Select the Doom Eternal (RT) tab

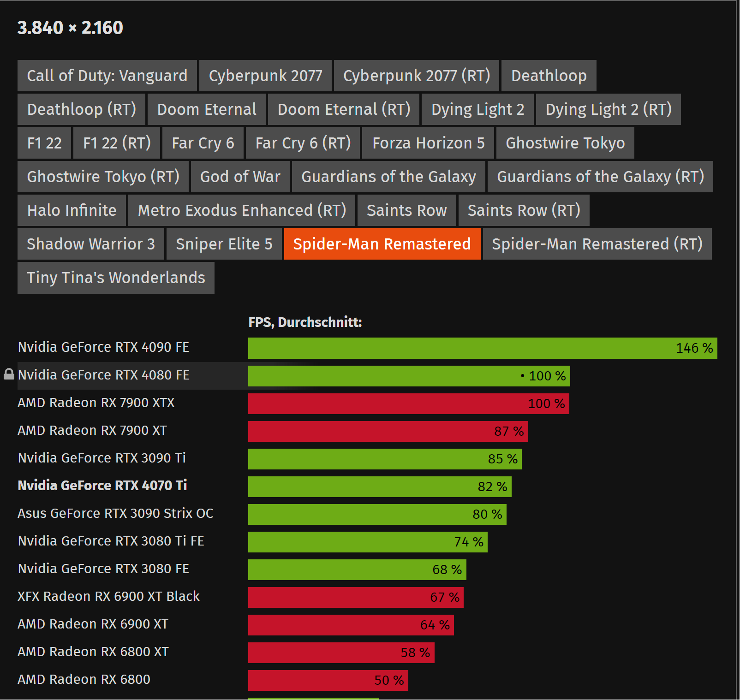coord(344,109)
